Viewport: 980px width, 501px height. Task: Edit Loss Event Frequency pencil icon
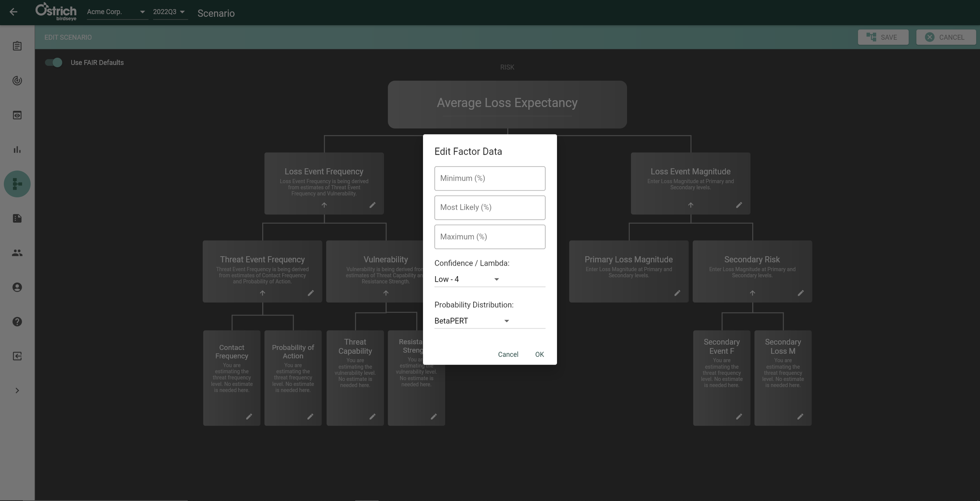click(x=372, y=205)
